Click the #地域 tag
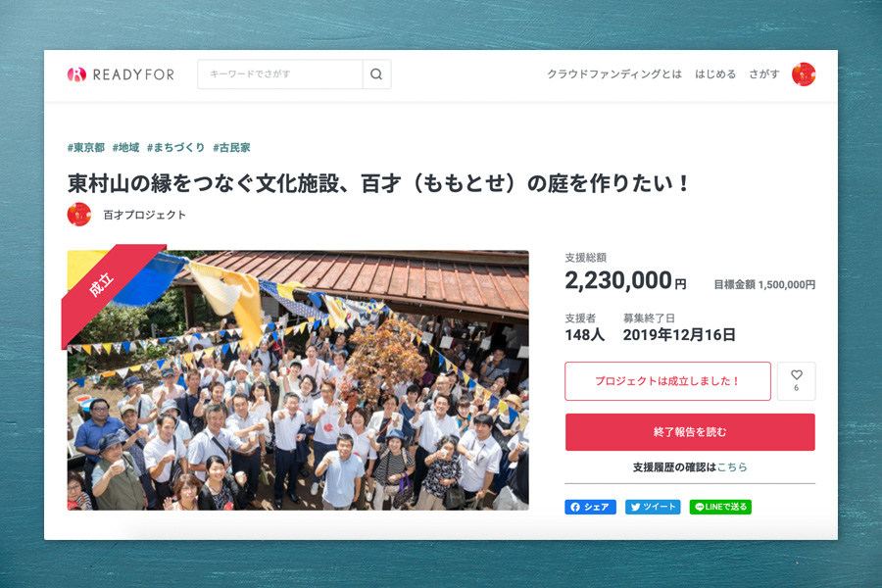 point(125,147)
